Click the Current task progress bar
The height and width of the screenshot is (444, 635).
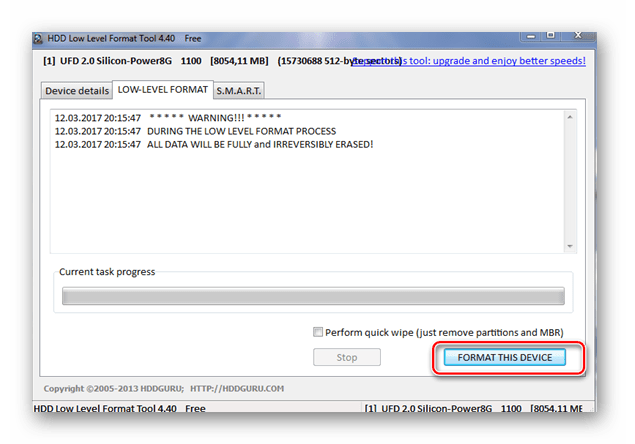click(313, 296)
